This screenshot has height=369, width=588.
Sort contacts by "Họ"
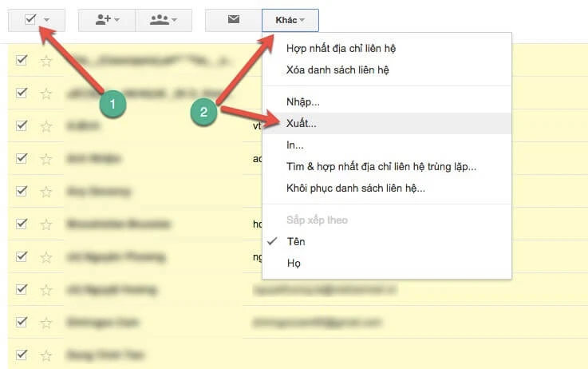(x=293, y=263)
